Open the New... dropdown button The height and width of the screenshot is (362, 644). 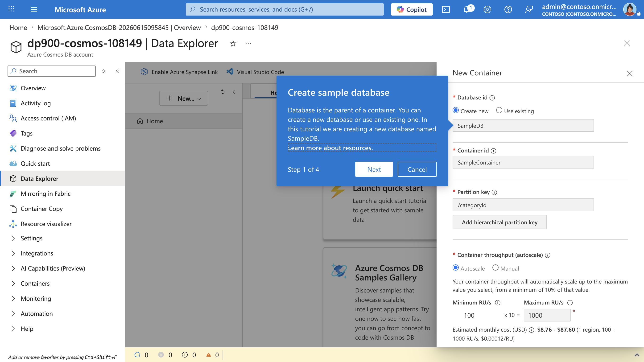click(183, 98)
